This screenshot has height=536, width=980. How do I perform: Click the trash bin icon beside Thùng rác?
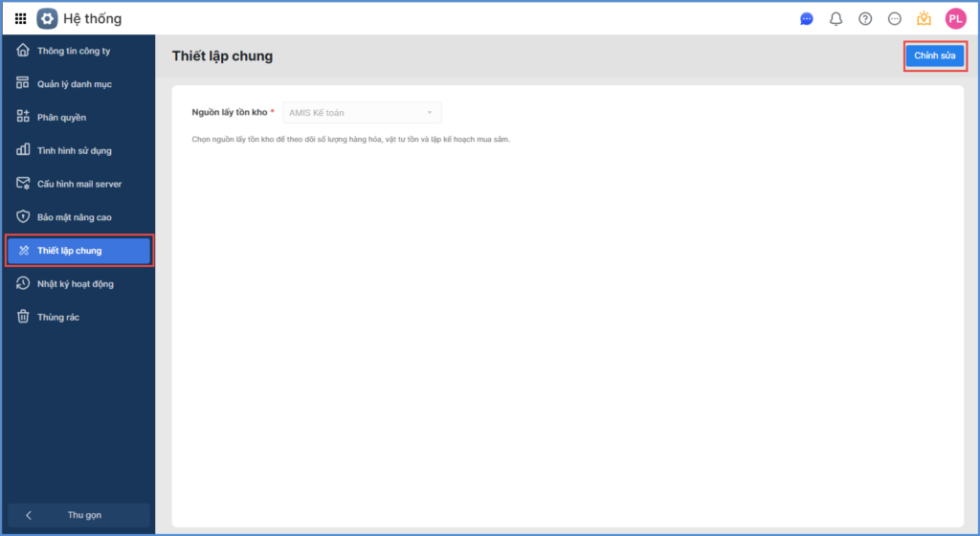click(23, 316)
